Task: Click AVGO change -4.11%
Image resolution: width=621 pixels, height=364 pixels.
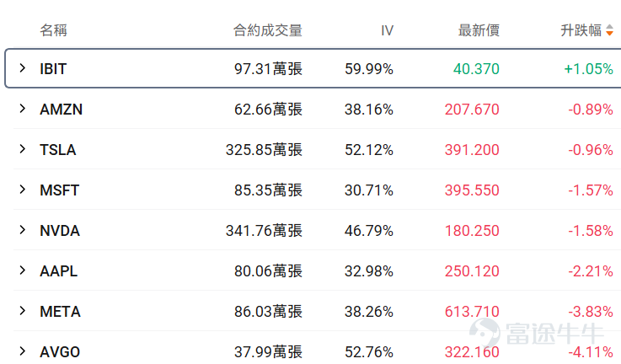Action: 591,351
